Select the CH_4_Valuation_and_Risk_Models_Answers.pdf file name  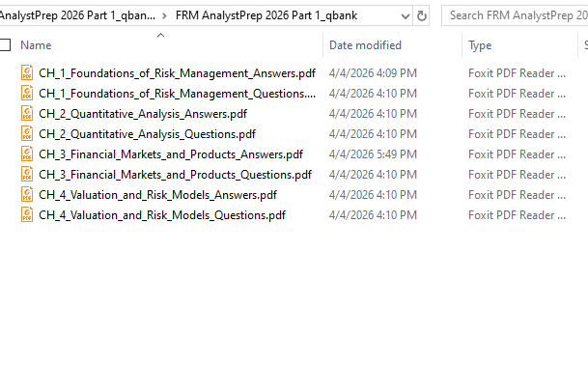[x=157, y=195]
